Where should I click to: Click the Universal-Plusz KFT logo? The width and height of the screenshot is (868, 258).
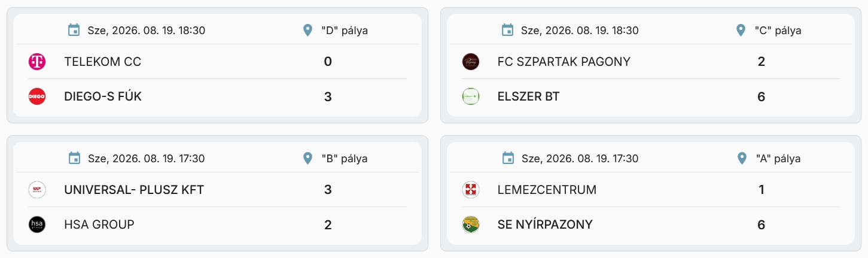tap(37, 190)
